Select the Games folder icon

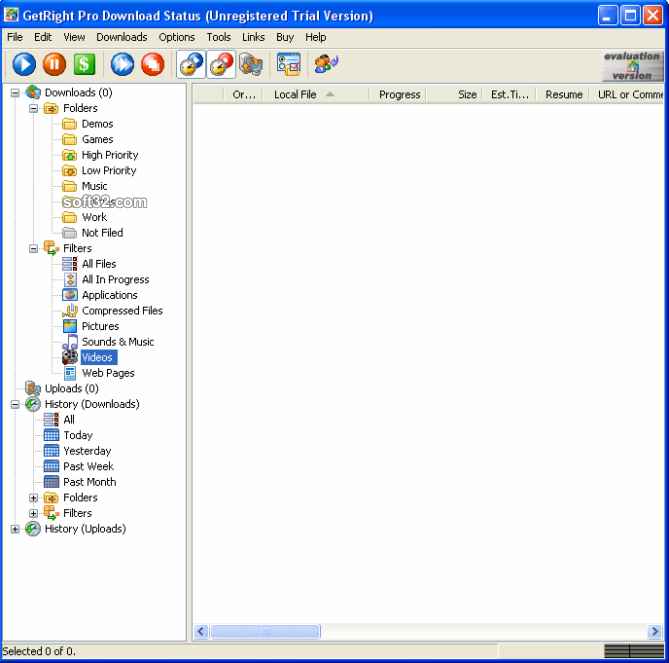coord(70,140)
